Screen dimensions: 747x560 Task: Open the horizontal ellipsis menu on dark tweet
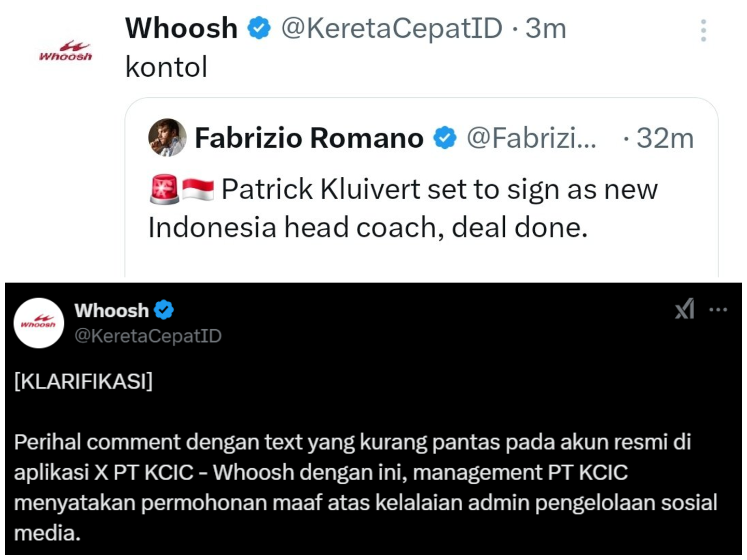(x=718, y=310)
